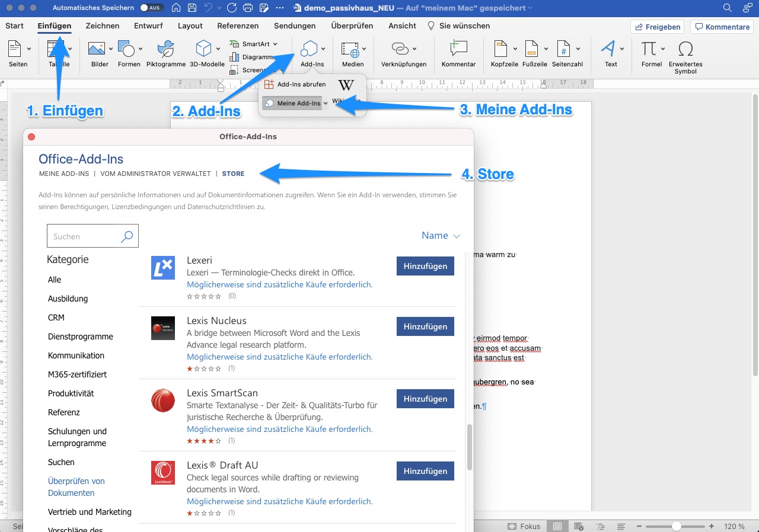This screenshot has height=532, width=759.
Task: Click the zoom in plus button
Action: click(711, 526)
